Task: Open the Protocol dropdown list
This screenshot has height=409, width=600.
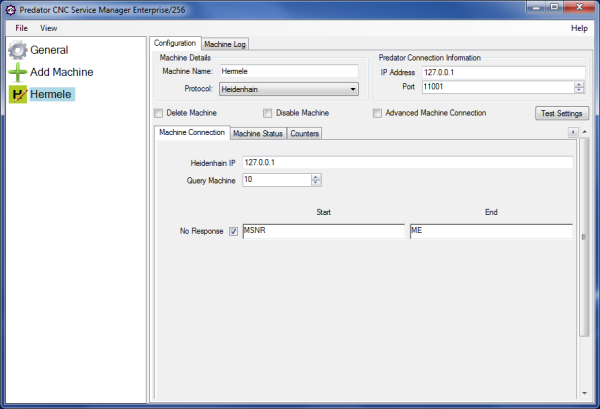Action: click(353, 89)
